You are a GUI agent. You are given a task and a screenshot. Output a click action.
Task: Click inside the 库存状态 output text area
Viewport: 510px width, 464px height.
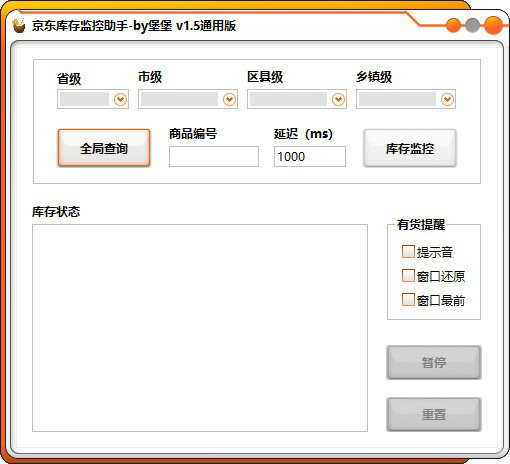point(200,328)
